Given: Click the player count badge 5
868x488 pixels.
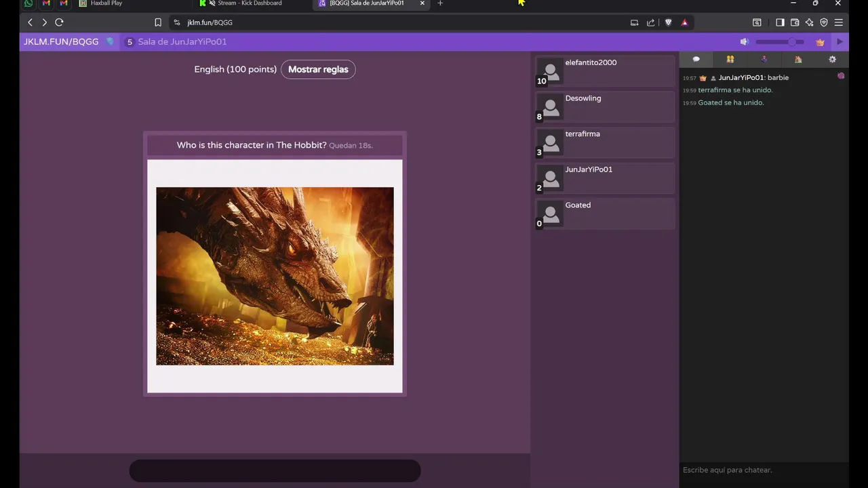Looking at the screenshot, I should (x=130, y=42).
